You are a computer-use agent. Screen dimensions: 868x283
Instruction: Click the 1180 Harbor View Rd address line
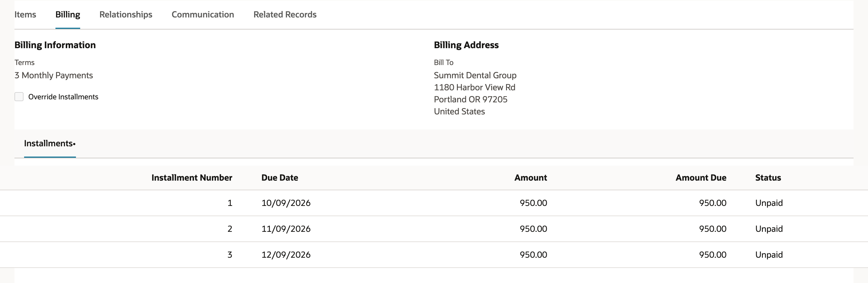click(x=474, y=88)
